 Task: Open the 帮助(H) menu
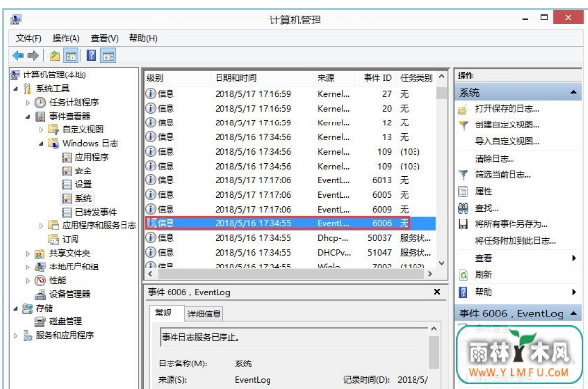(143, 38)
